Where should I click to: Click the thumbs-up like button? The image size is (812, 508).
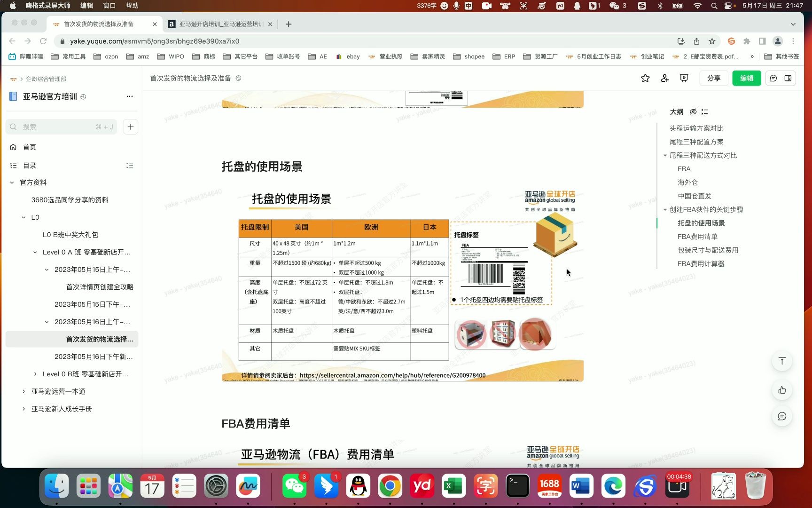pos(782,390)
